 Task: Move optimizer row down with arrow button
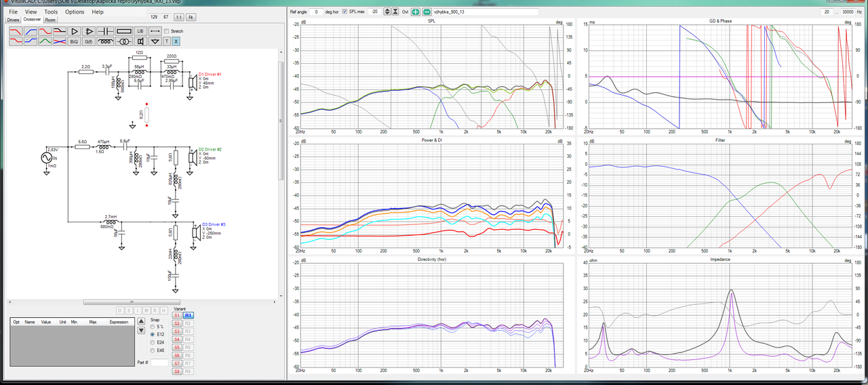[x=141, y=331]
